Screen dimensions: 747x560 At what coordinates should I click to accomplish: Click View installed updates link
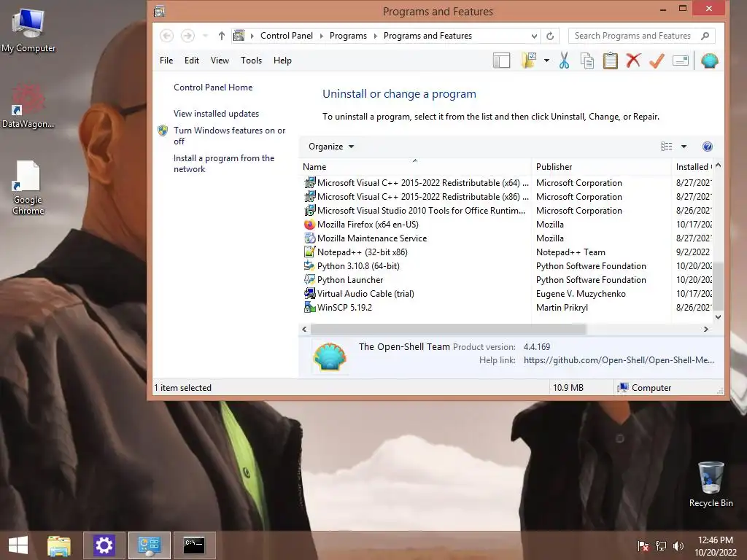click(x=216, y=113)
